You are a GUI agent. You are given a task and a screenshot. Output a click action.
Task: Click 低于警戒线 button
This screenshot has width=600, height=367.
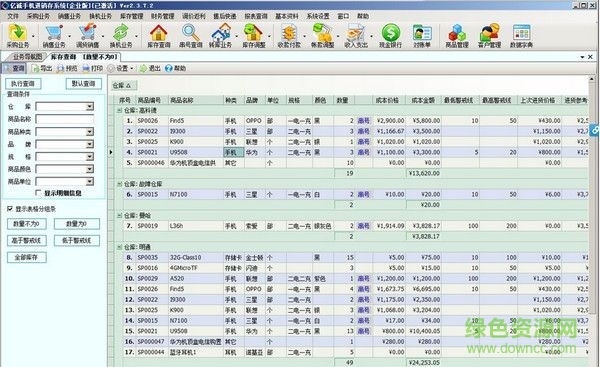[77, 240]
